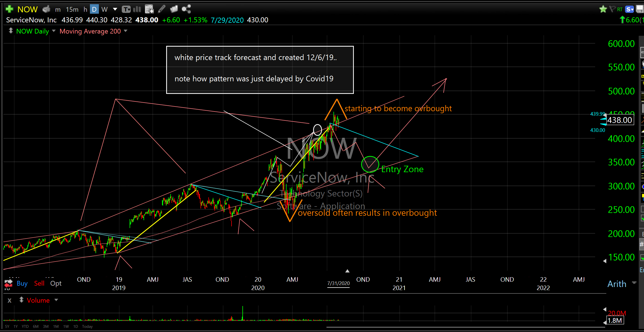The height and width of the screenshot is (332, 644).
Task: Click the share chart icon
Action: 186,9
